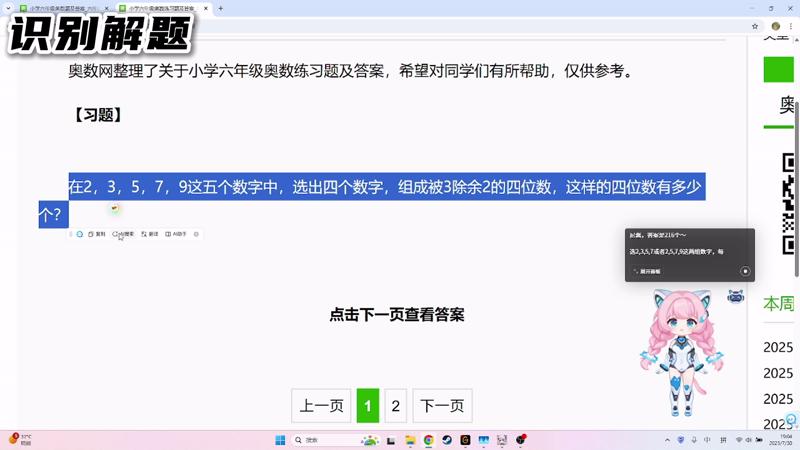The width and height of the screenshot is (800, 450).
Task: Select page 1 in pagination
Action: pos(367,406)
